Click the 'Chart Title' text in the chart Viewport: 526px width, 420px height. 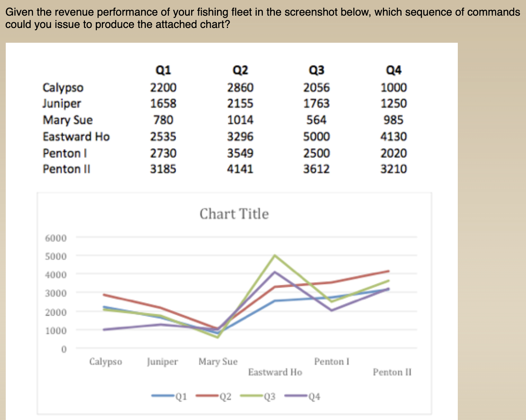coord(234,214)
